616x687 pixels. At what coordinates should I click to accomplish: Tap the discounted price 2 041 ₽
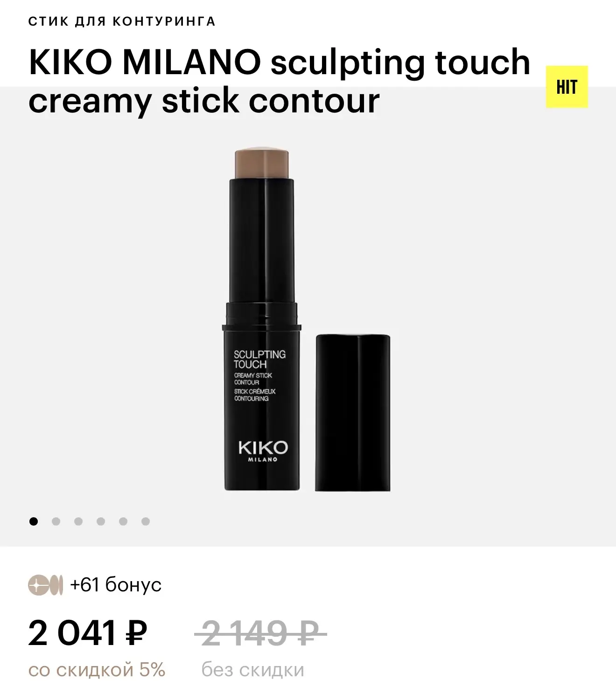pos(88,633)
